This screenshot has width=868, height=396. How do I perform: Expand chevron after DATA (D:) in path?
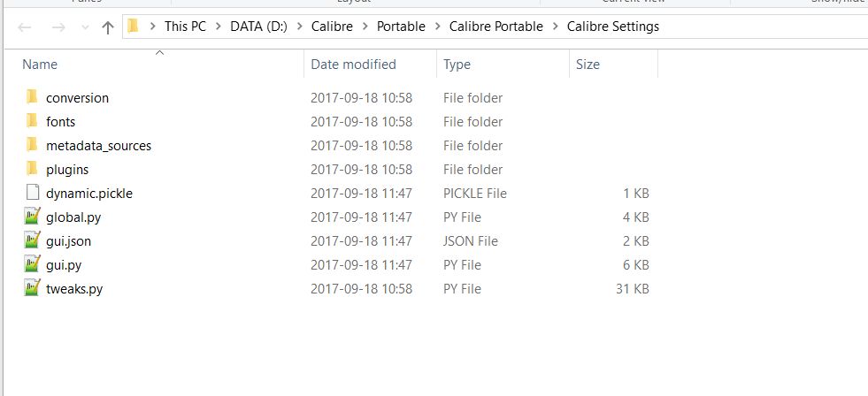[x=297, y=27]
